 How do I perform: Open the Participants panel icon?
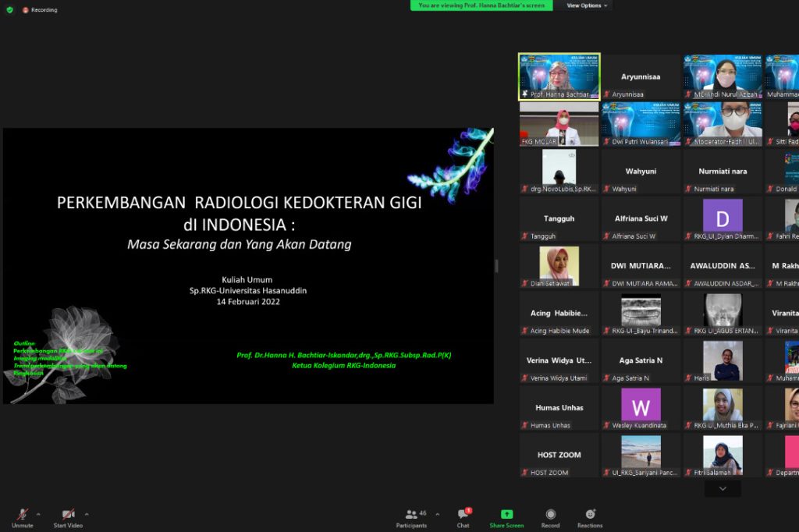point(412,516)
